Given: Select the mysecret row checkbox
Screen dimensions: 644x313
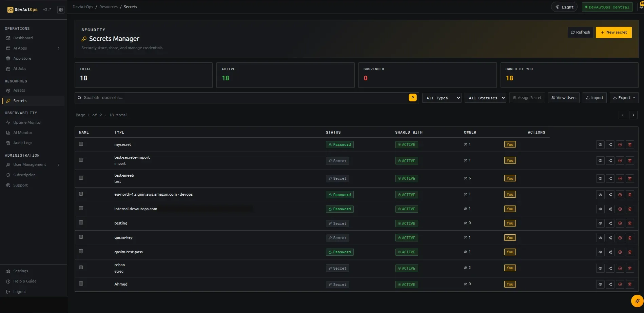Looking at the screenshot, I should point(81,144).
